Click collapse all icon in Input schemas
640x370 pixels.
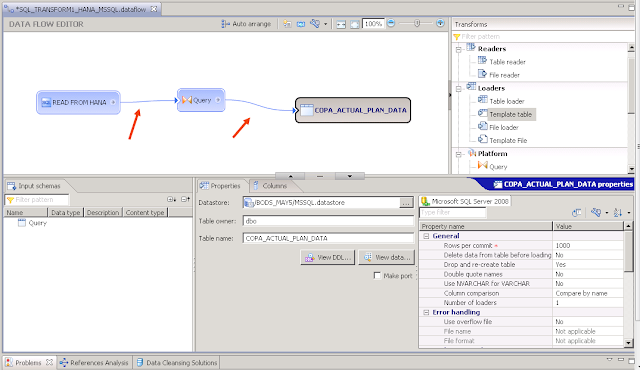(185, 199)
